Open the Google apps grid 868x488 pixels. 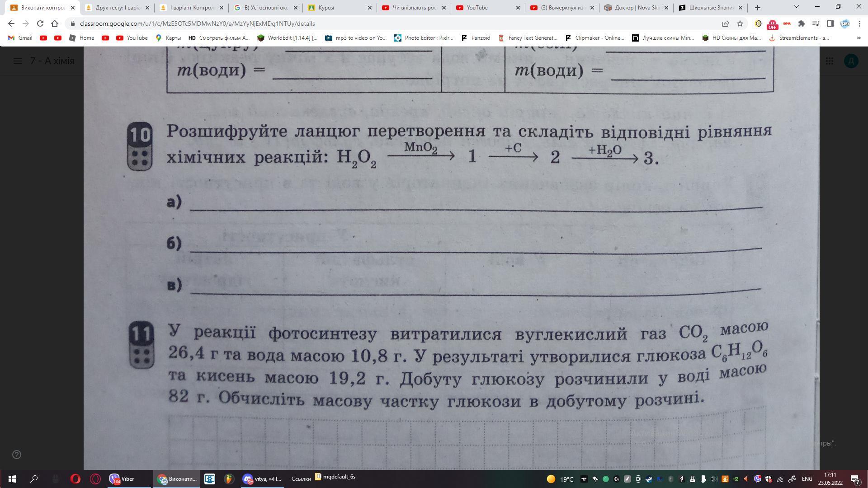pyautogui.click(x=829, y=61)
